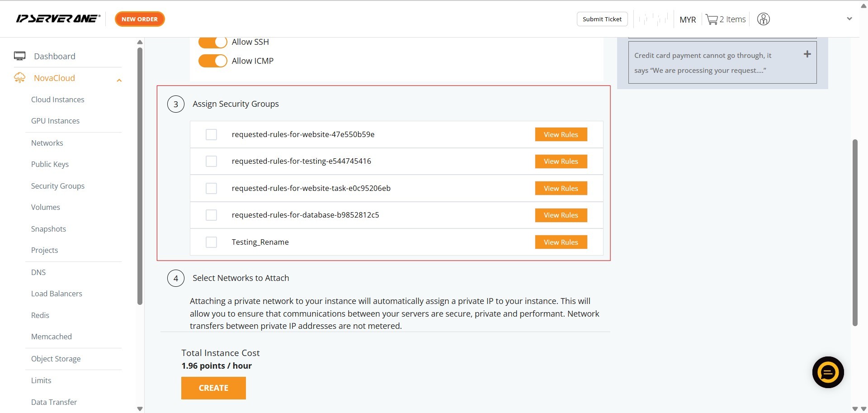This screenshot has height=413, width=868.
Task: Disable the Allow SSH toggle
Action: pyautogui.click(x=212, y=42)
